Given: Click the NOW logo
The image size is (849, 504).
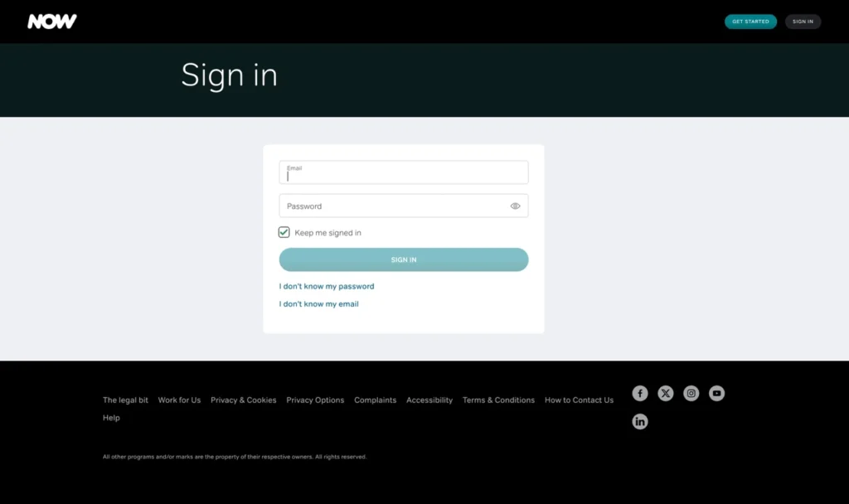Looking at the screenshot, I should [52, 21].
